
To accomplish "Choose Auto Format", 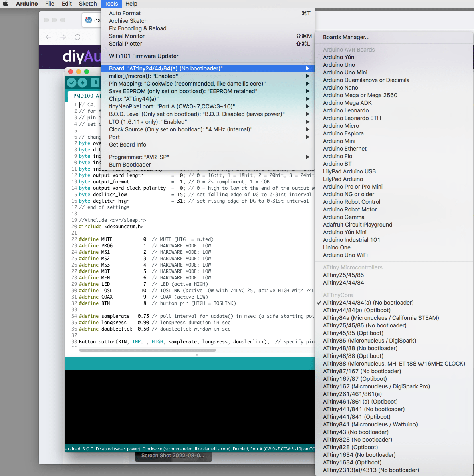I will click(x=208, y=13).
